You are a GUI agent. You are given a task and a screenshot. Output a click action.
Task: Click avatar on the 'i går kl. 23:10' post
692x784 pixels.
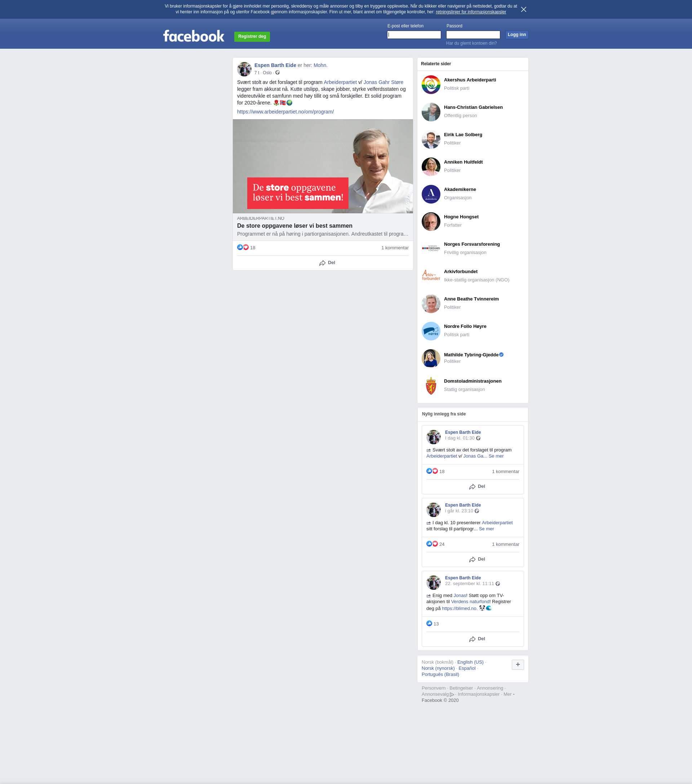point(434,510)
